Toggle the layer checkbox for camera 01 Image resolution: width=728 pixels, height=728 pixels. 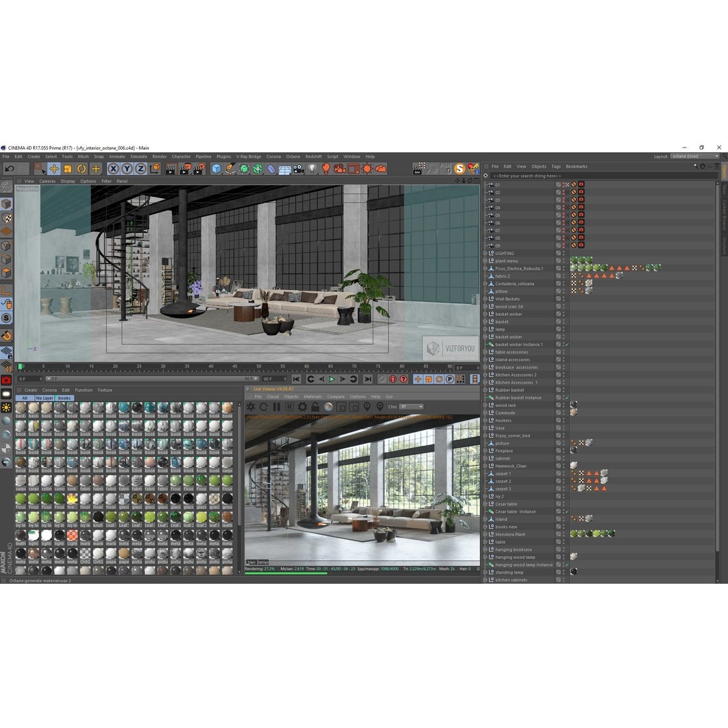(x=559, y=185)
